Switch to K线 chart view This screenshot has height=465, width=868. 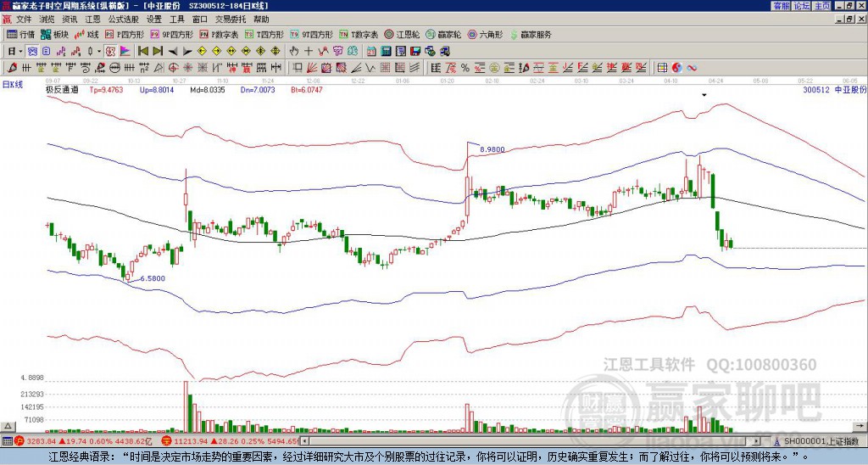tap(87, 34)
